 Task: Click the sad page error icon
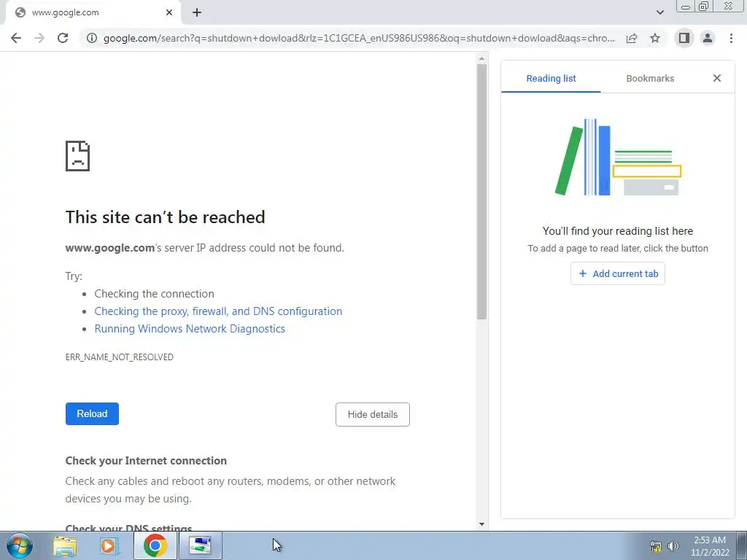pyautogui.click(x=77, y=156)
